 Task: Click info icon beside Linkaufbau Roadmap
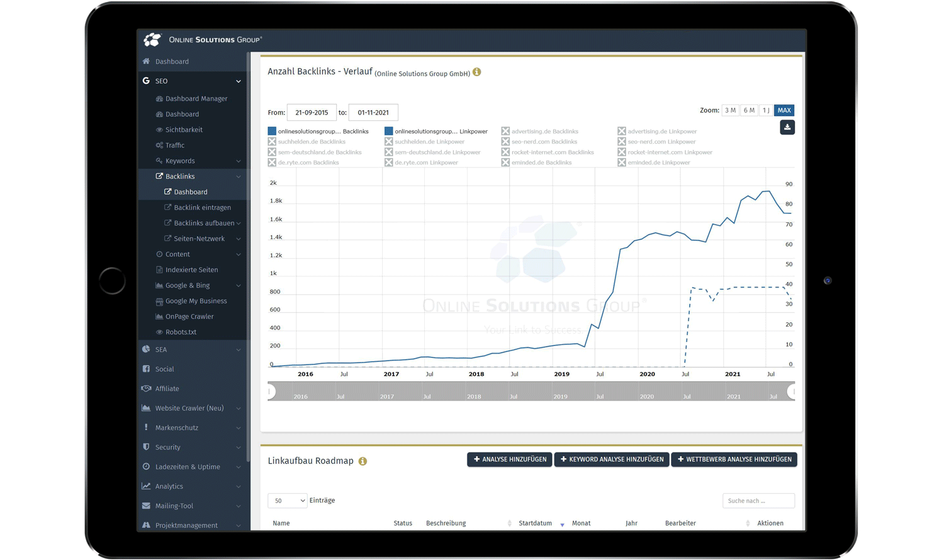362,461
